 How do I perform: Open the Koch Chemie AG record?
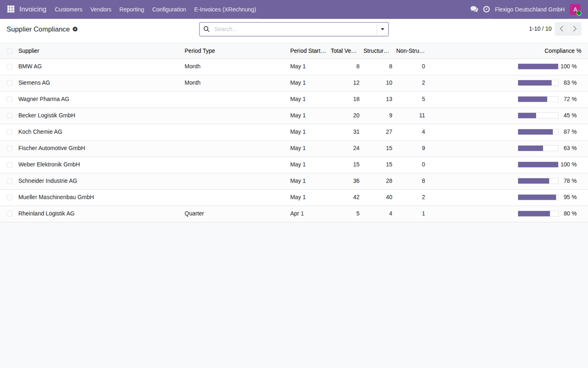click(40, 132)
